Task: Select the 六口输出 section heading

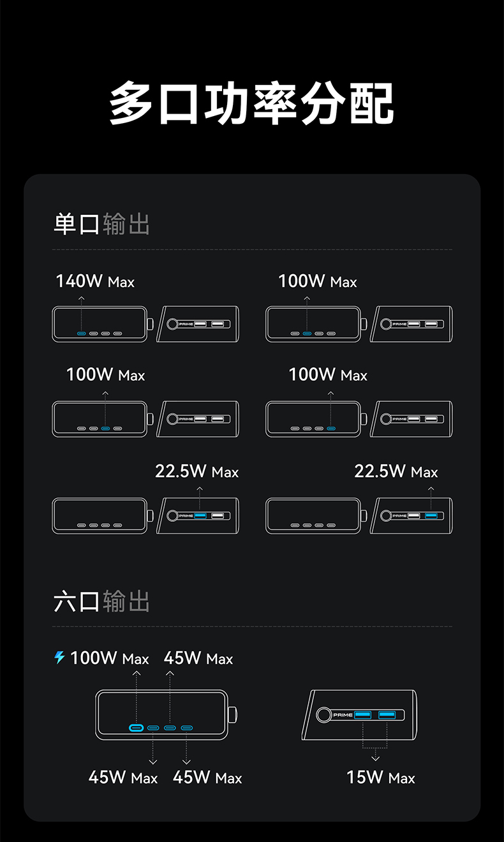Action: [101, 601]
